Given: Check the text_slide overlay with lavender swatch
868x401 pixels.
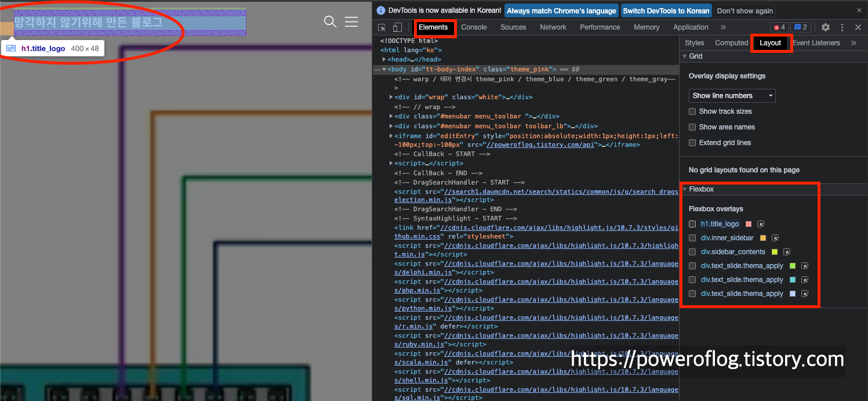Looking at the screenshot, I should pos(692,294).
